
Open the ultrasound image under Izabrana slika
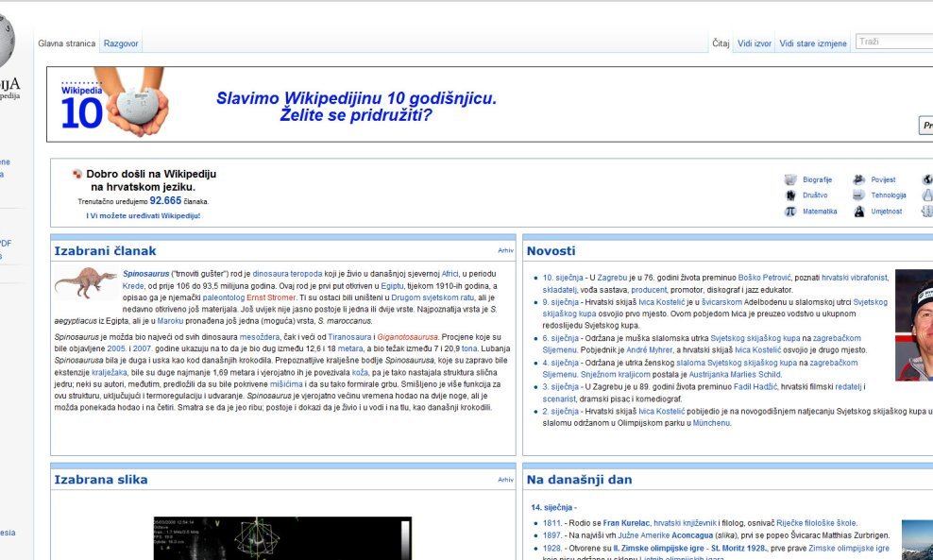(282, 538)
